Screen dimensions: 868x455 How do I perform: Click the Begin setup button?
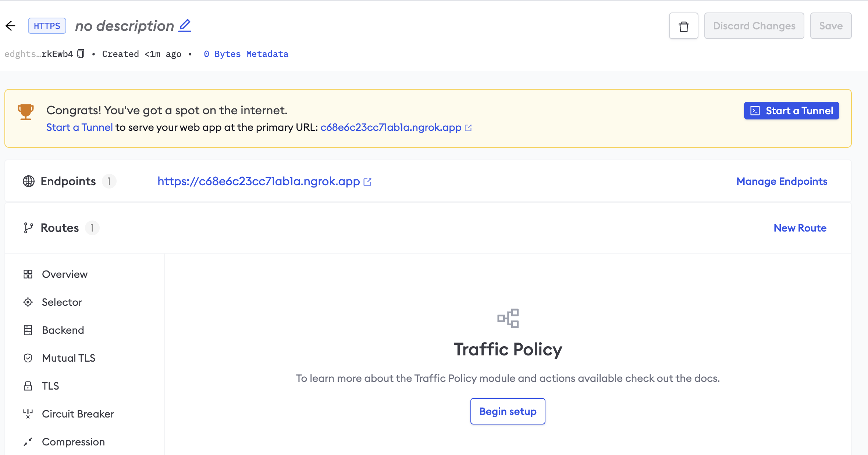(508, 411)
